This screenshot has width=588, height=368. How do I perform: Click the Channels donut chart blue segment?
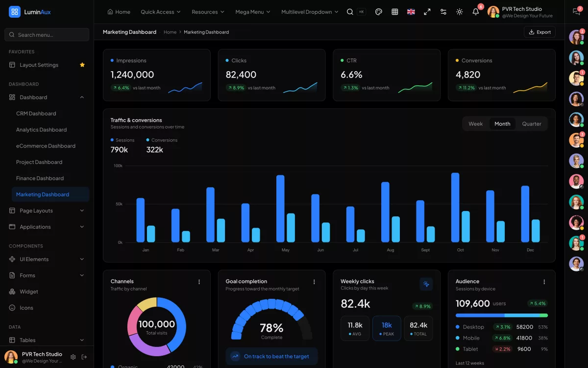[x=180, y=324]
